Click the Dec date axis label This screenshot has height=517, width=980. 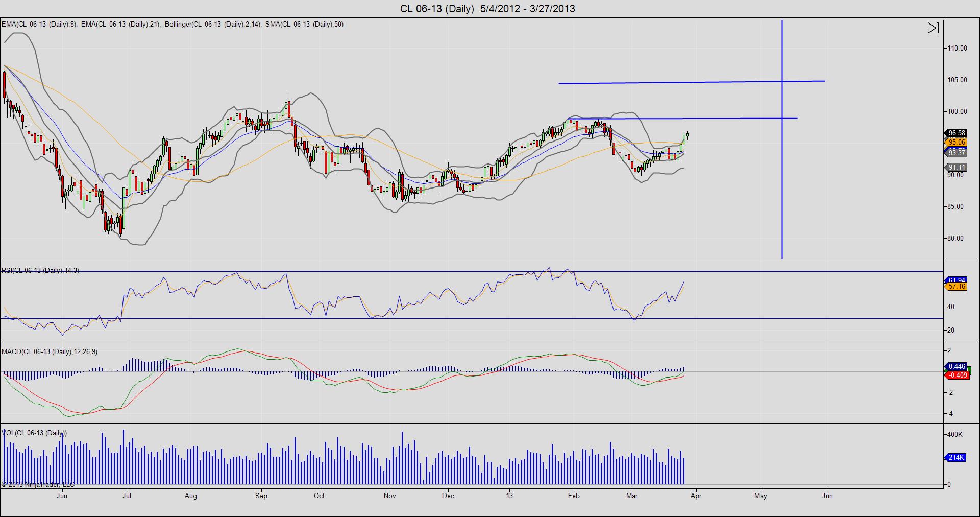[448, 496]
